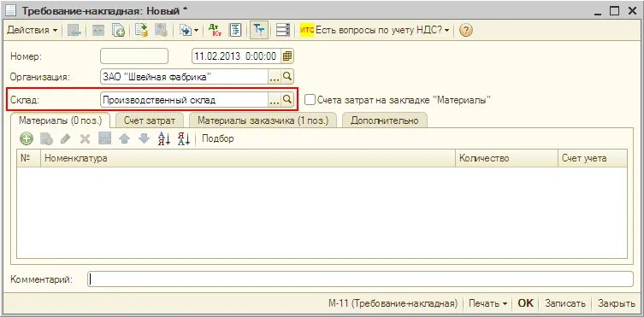Click the grayed finish editing icon
Image resolution: width=644 pixels, height=317 pixels.
tap(104, 139)
